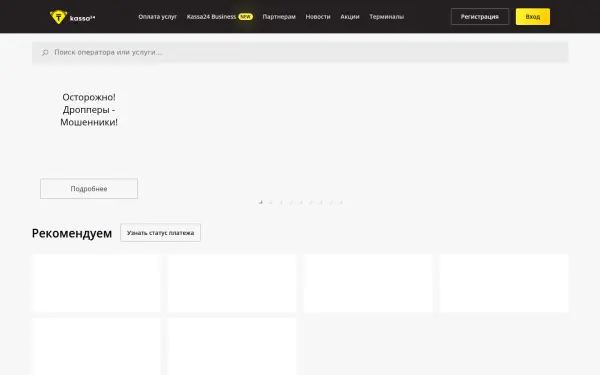Click the Подробнее button

(x=89, y=189)
